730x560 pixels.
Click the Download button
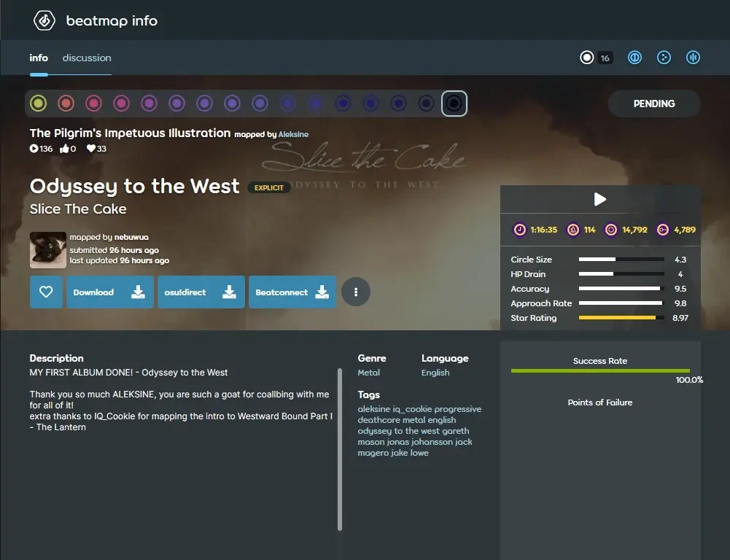pyautogui.click(x=110, y=292)
